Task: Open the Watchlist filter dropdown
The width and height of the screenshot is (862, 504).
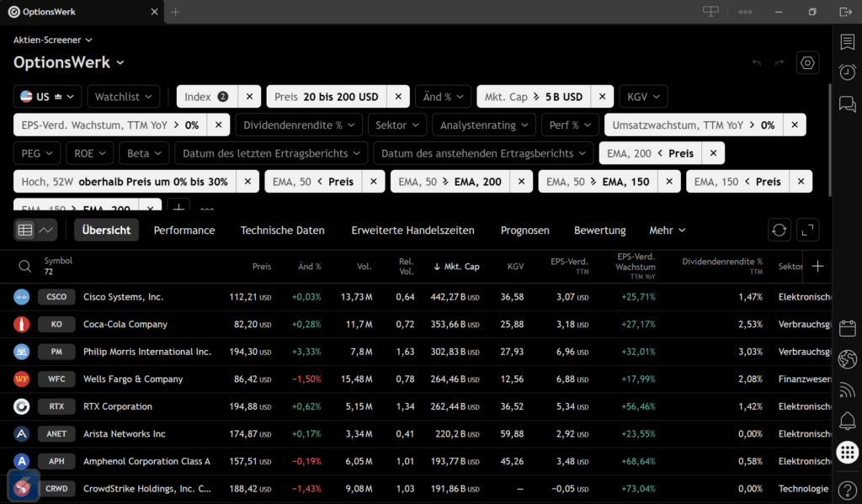Action: pyautogui.click(x=123, y=97)
